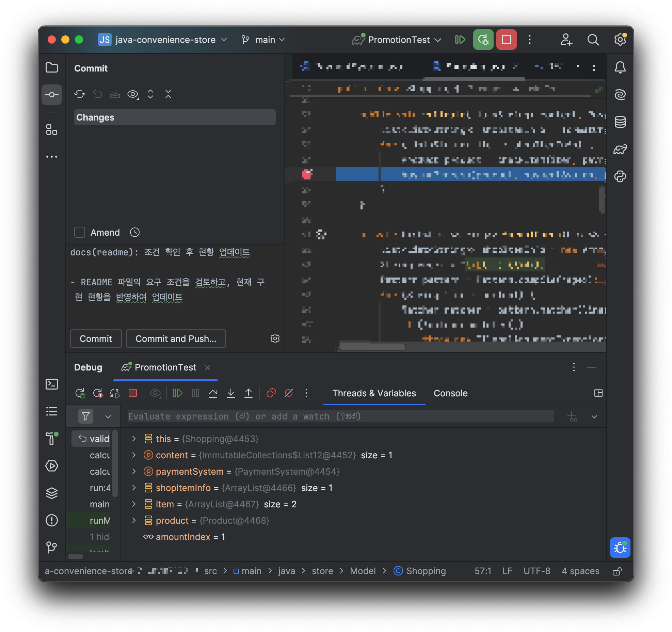
Task: Open Notifications bell icon
Action: point(620,67)
